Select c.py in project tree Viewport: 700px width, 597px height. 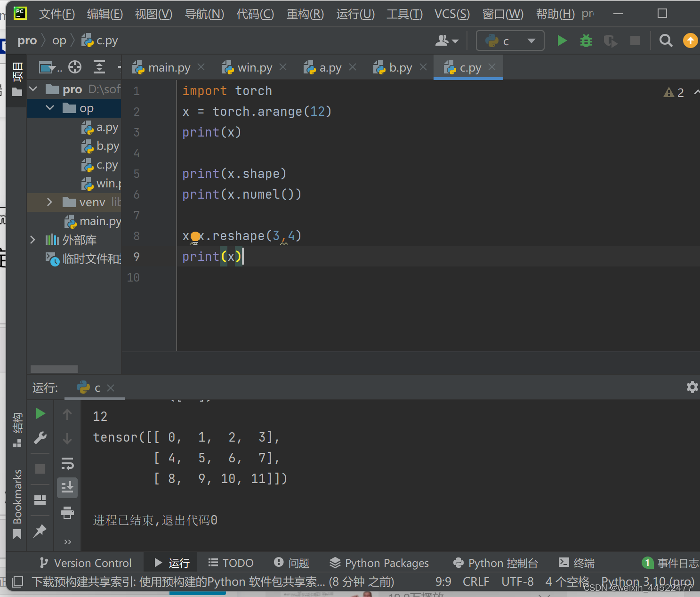pos(100,165)
